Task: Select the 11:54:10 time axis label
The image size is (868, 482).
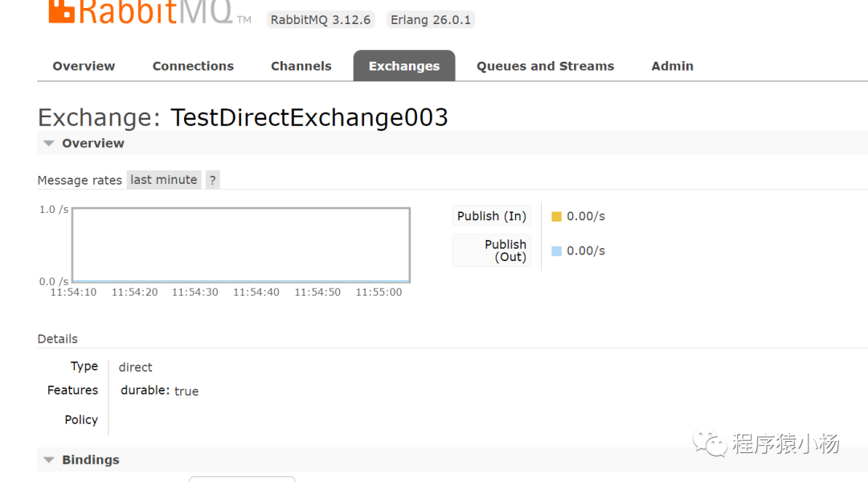Action: [x=73, y=292]
